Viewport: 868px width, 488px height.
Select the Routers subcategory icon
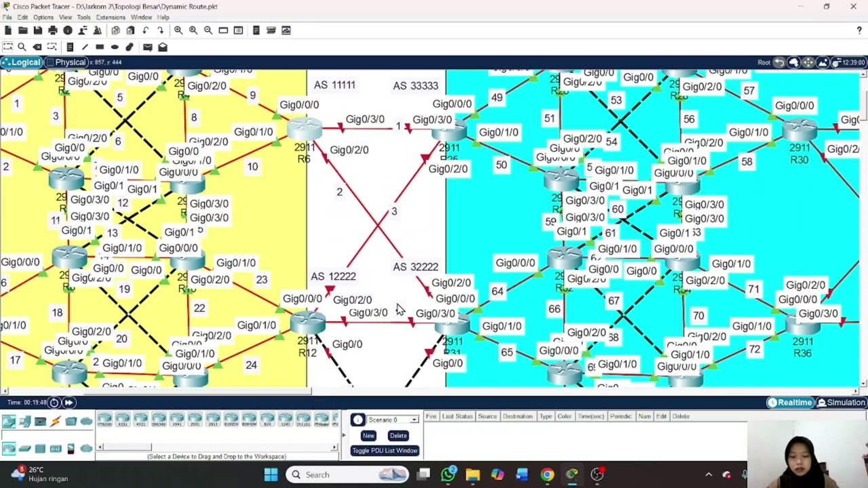pyautogui.click(x=9, y=448)
